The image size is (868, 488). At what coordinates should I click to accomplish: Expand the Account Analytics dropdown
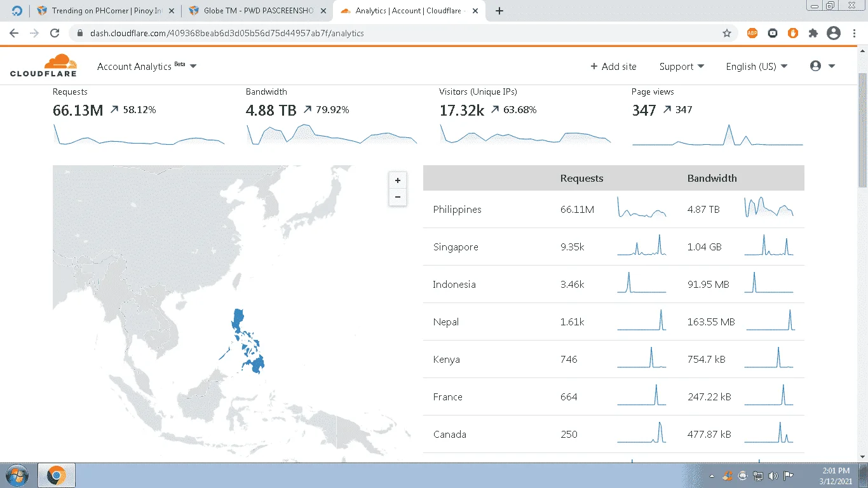click(147, 66)
